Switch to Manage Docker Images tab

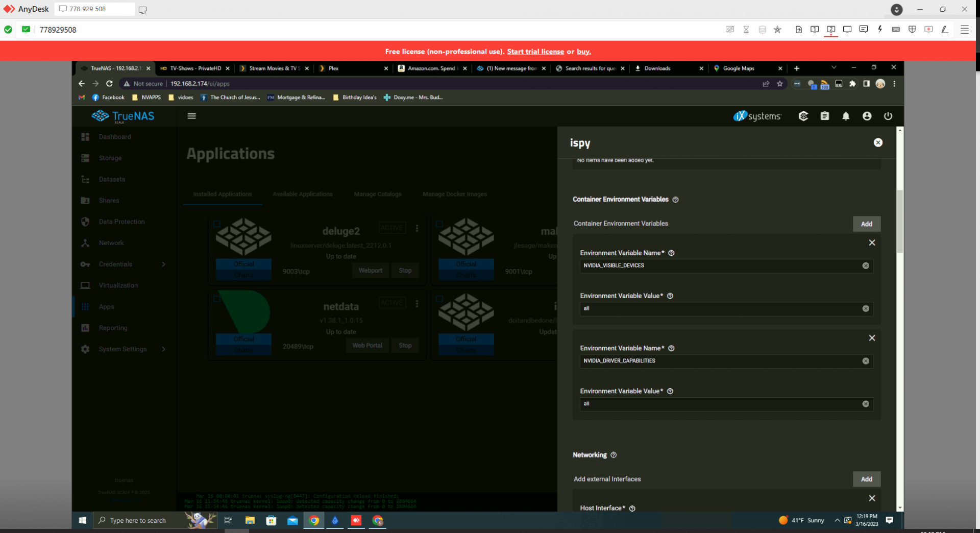point(455,194)
